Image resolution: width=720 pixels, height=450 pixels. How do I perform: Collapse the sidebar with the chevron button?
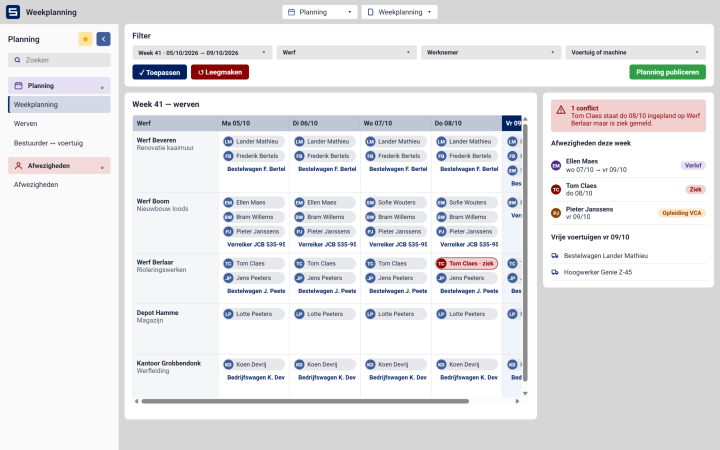click(103, 39)
